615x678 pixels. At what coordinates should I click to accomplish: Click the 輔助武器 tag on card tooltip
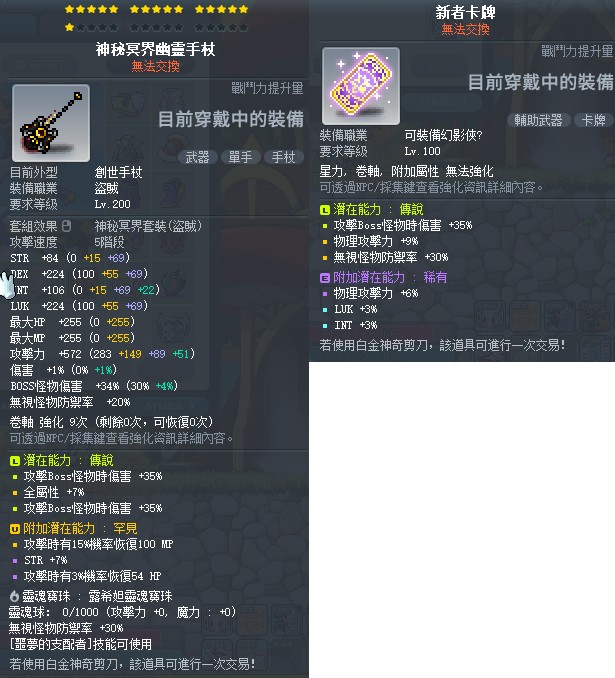pos(538,120)
